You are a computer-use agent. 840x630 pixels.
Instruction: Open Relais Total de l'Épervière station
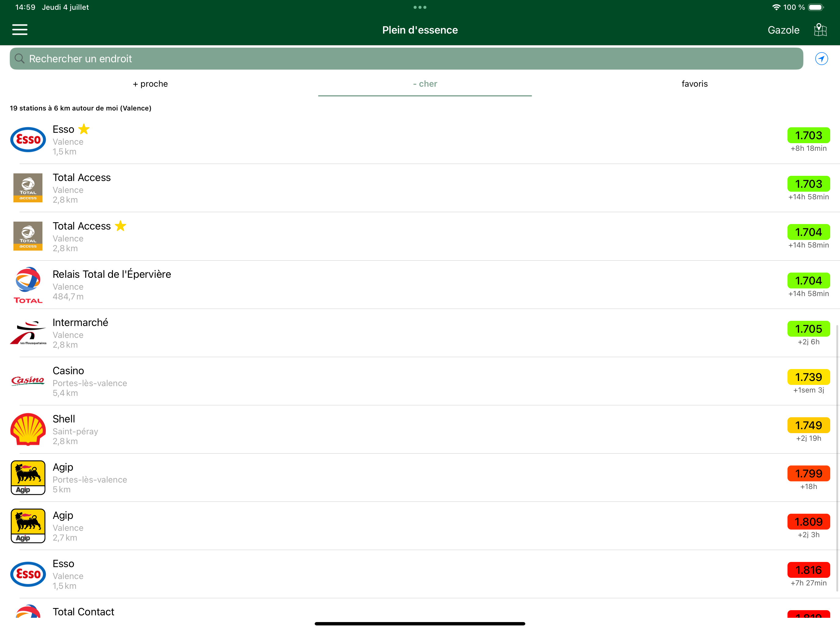tap(112, 274)
